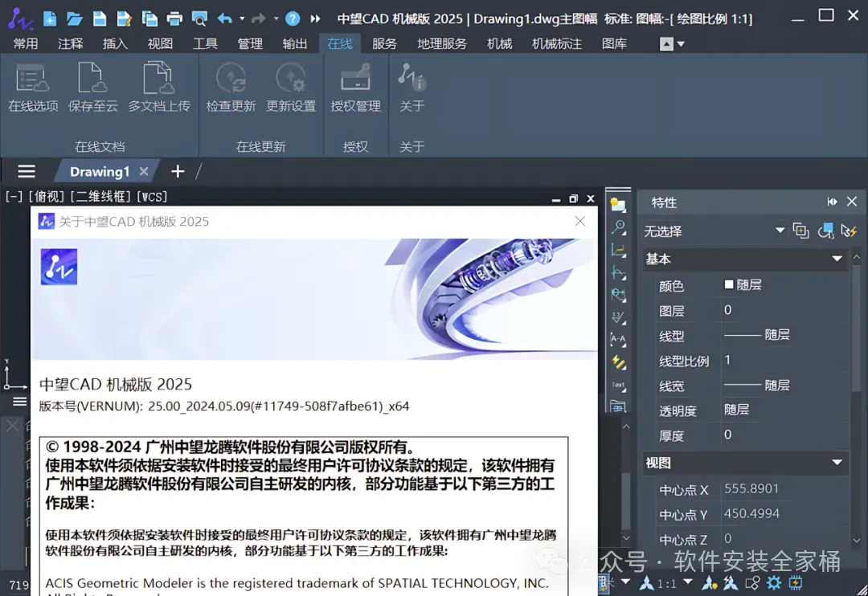
Task: Click the Save All multi-disk icon
Action: click(x=149, y=18)
